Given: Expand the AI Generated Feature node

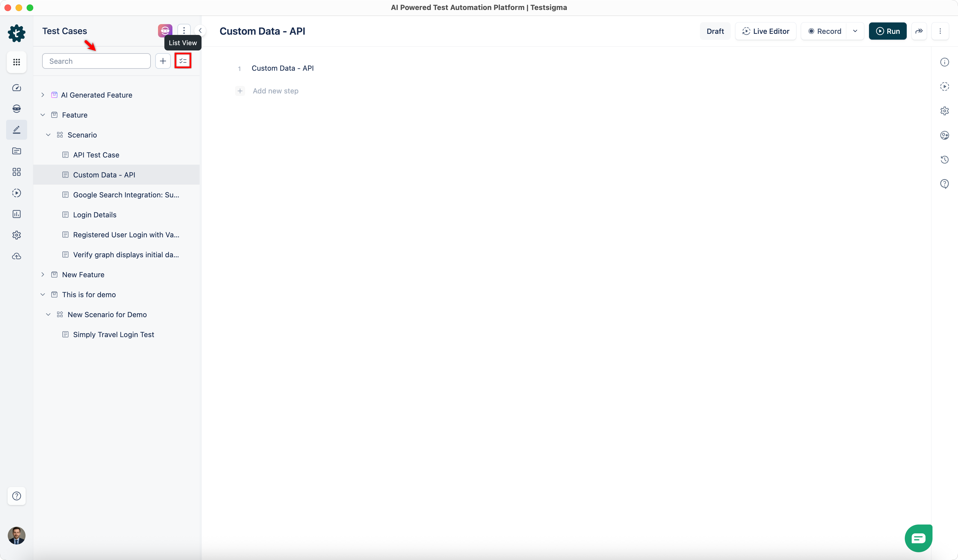Looking at the screenshot, I should point(43,95).
